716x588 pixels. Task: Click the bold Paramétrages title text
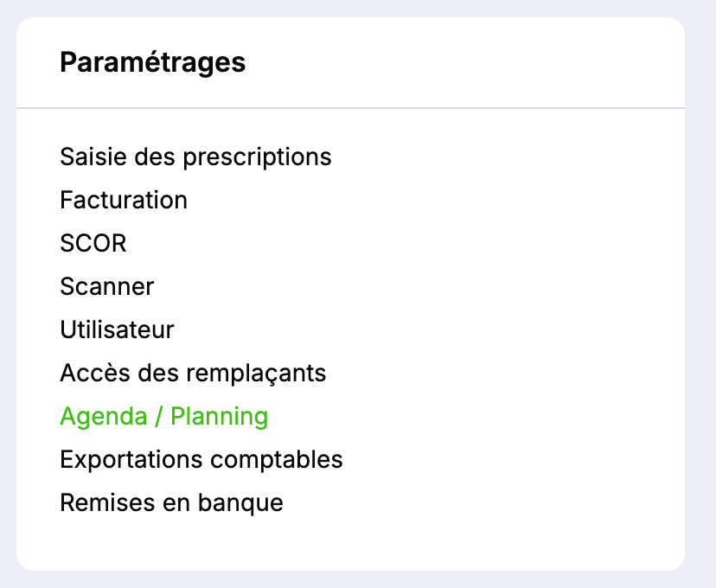(x=152, y=63)
